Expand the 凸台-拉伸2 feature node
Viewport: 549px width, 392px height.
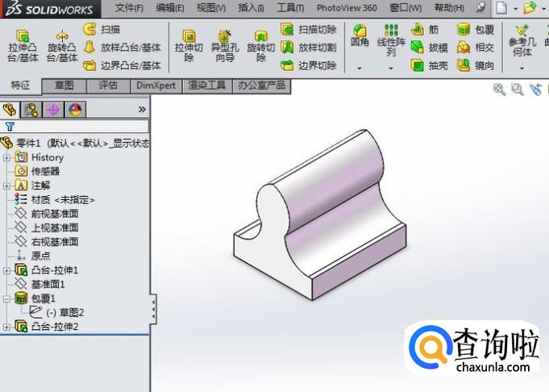click(x=6, y=327)
